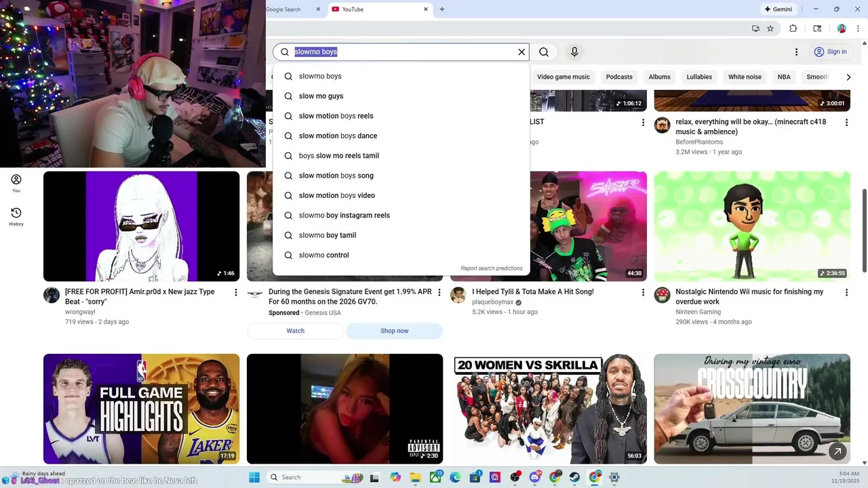Play the Amir.pr0d Type Beat thumbnail
The height and width of the screenshot is (488, 868).
coord(141,226)
